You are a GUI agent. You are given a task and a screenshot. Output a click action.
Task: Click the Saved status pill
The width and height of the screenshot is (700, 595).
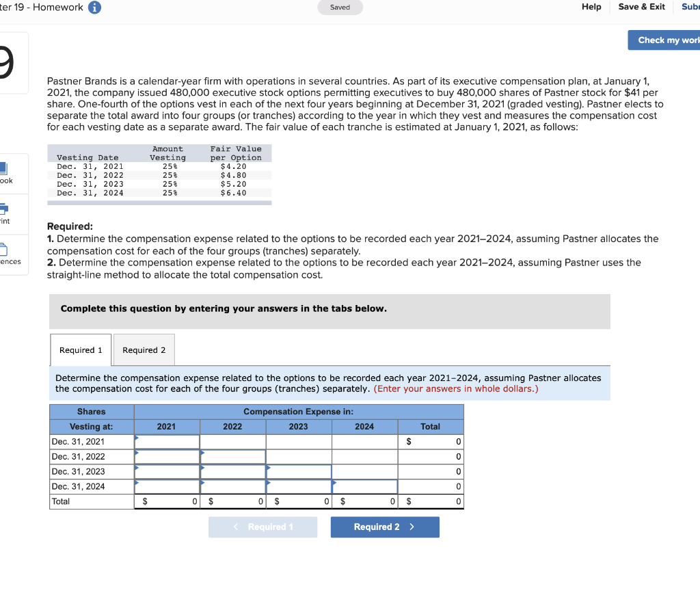340,7
